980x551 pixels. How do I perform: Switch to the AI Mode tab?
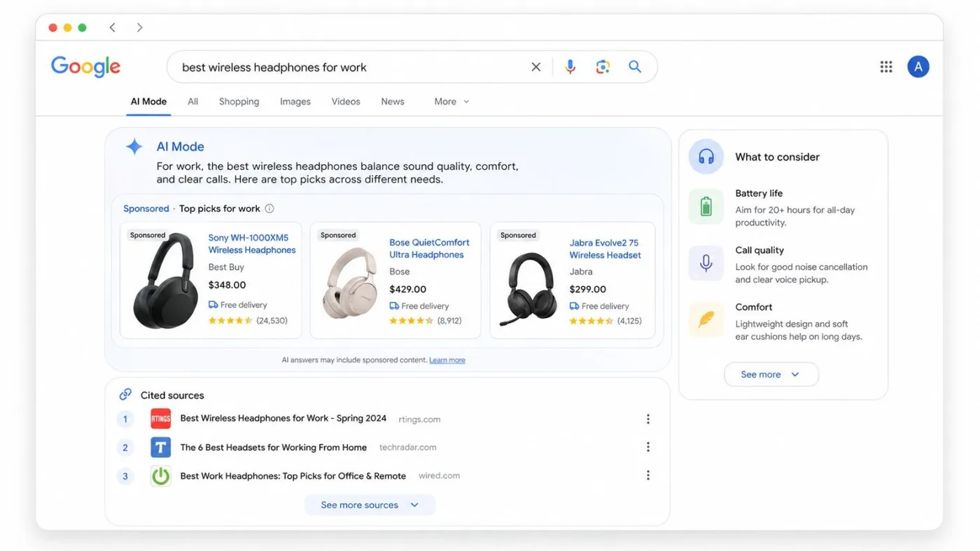click(148, 102)
